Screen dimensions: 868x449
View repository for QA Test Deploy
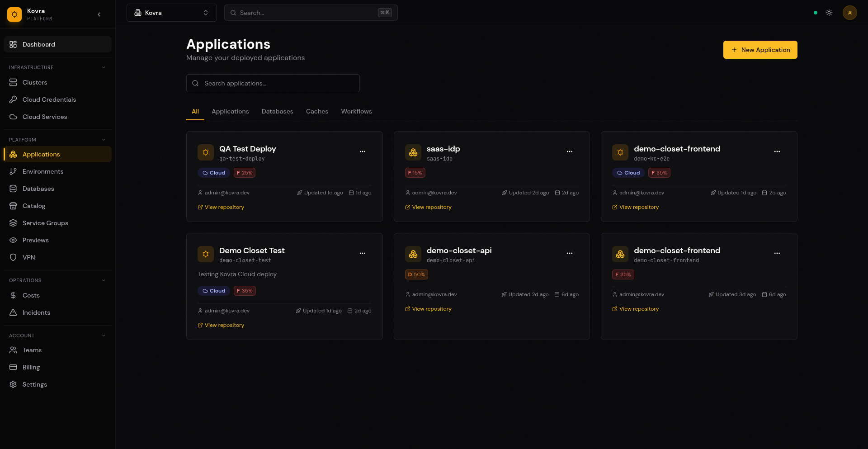pyautogui.click(x=221, y=207)
